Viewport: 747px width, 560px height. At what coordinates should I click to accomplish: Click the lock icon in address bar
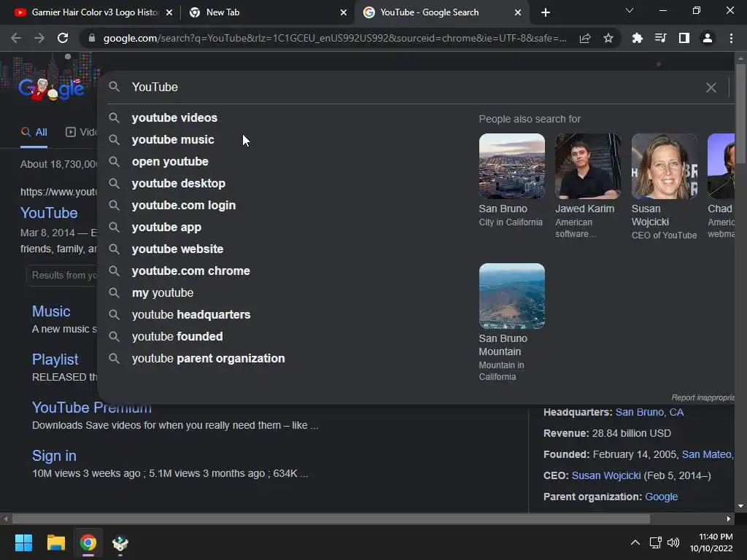point(92,38)
